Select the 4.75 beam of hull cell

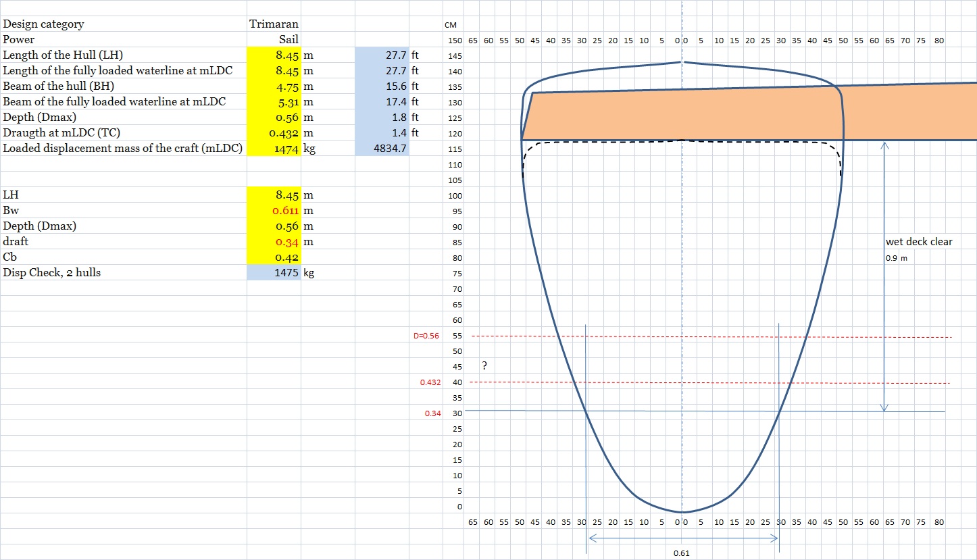(x=274, y=86)
